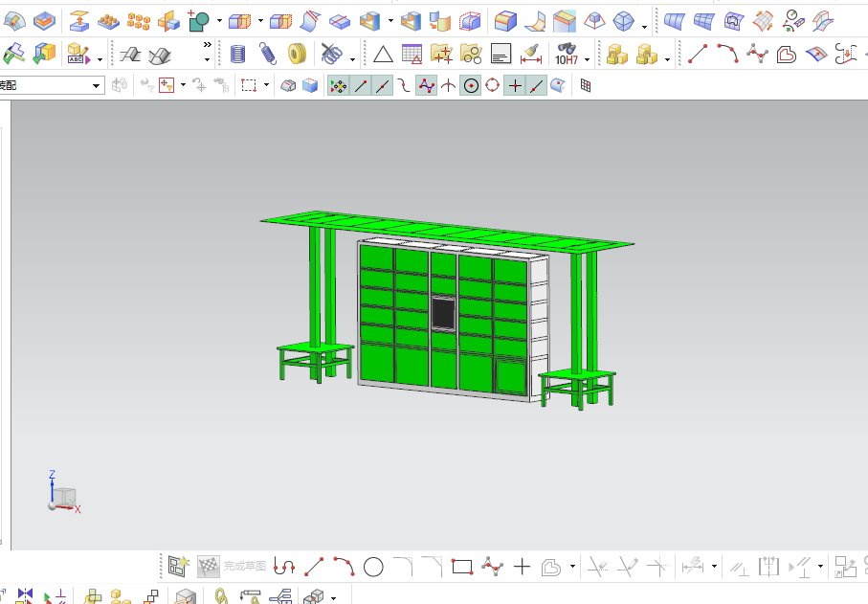
Task: Expand dropdown after sketch offset curve icon
Action: point(572,567)
